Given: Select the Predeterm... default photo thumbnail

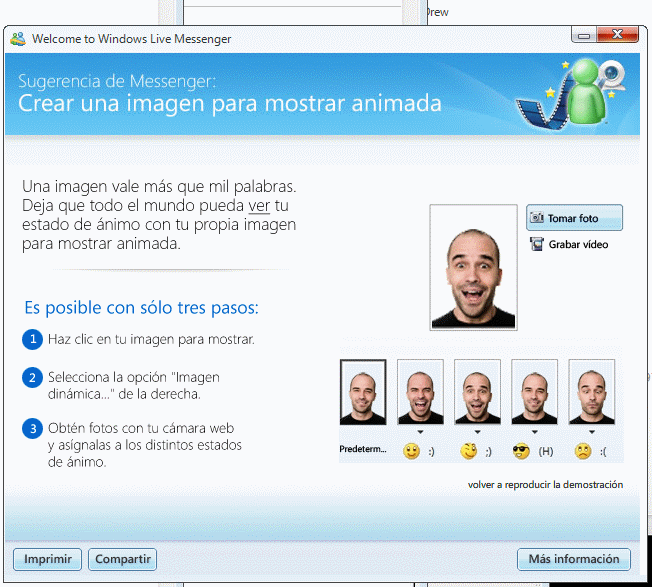Looking at the screenshot, I should 363,392.
